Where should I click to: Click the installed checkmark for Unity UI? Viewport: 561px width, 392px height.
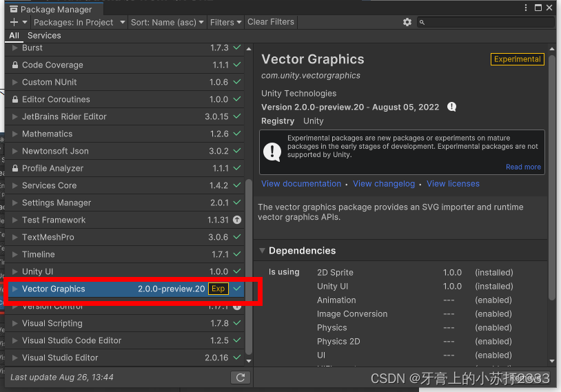pyautogui.click(x=237, y=271)
